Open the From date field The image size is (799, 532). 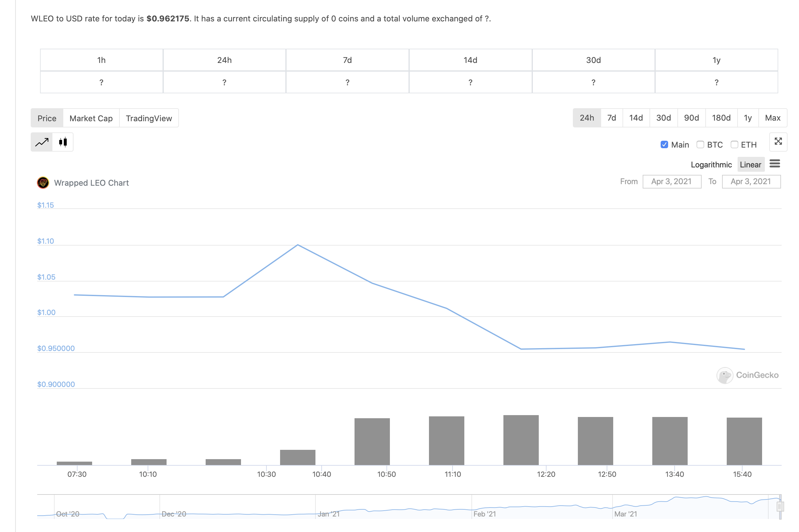pyautogui.click(x=672, y=181)
